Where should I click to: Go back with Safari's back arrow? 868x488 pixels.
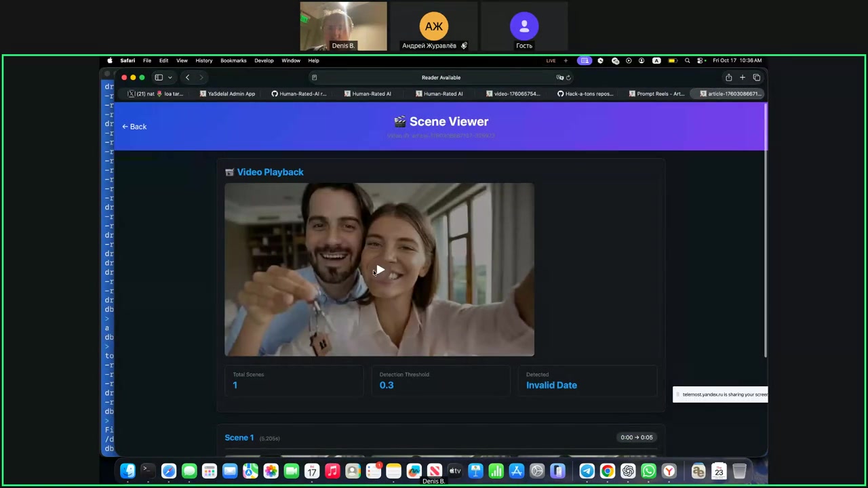point(188,77)
